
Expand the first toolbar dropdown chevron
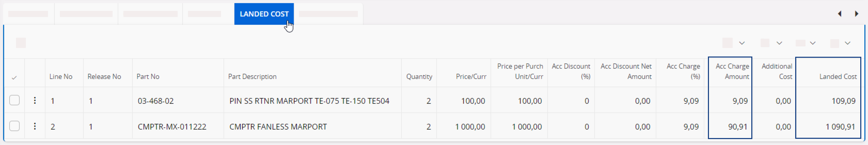pyautogui.click(x=742, y=43)
